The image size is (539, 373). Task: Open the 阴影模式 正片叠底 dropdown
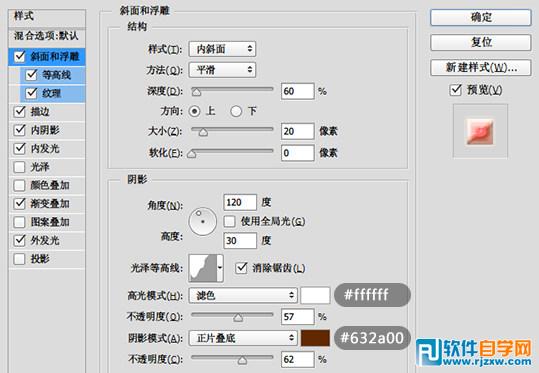click(x=243, y=338)
